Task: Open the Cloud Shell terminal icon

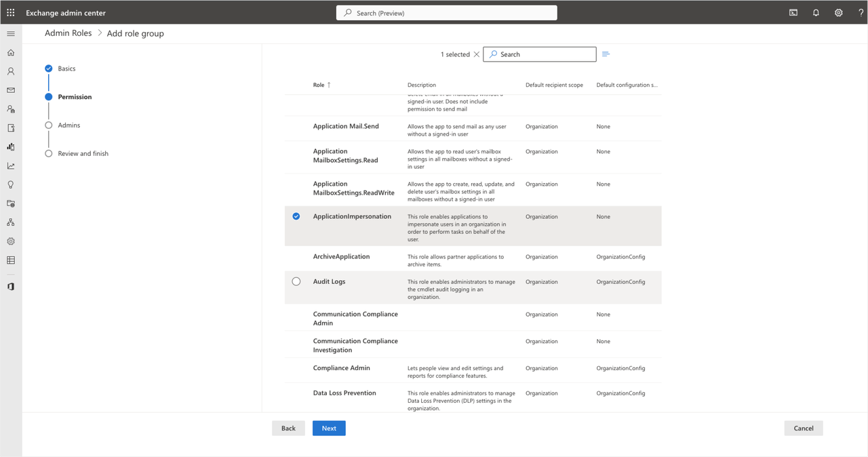Action: point(793,12)
